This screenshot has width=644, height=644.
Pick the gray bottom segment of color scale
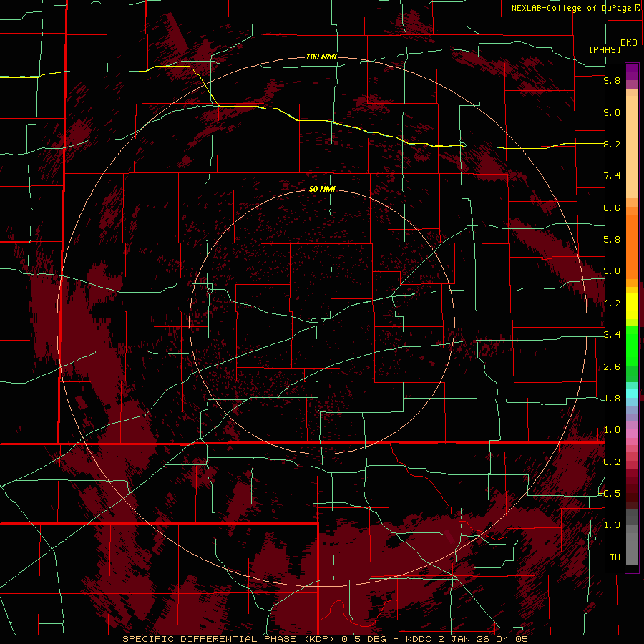coord(632,548)
